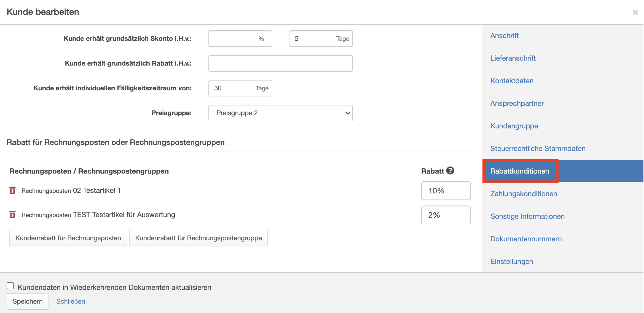644x313 pixels.
Task: Edit the 10% Rabatt field
Action: click(x=446, y=191)
